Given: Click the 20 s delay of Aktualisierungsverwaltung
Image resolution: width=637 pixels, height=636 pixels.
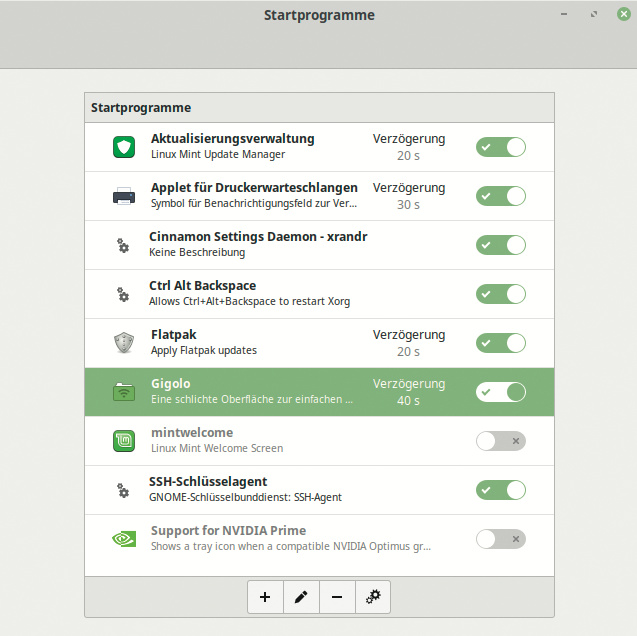Looking at the screenshot, I should pos(408,156).
